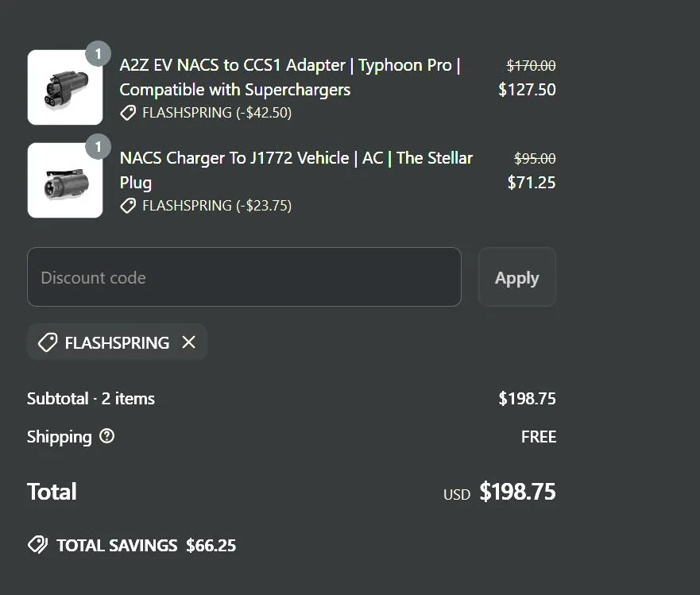Remove the FLASHSPRING discount code chip

coord(188,342)
